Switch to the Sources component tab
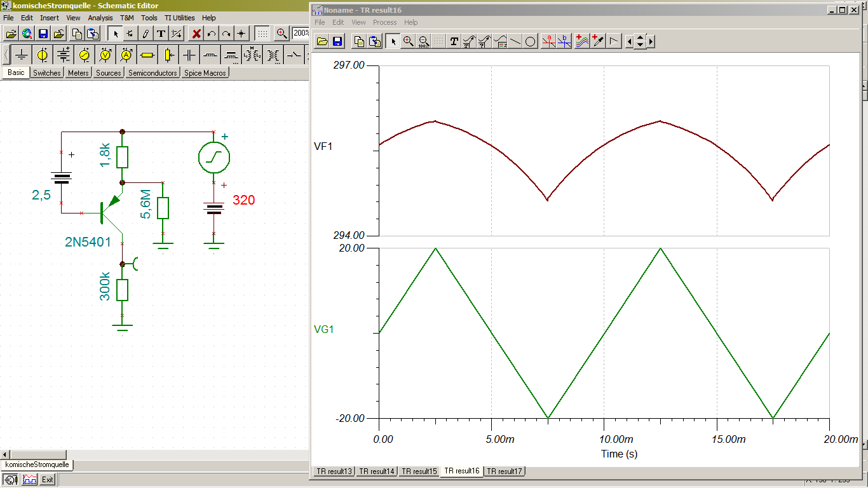This screenshot has width=868, height=488. click(x=108, y=73)
